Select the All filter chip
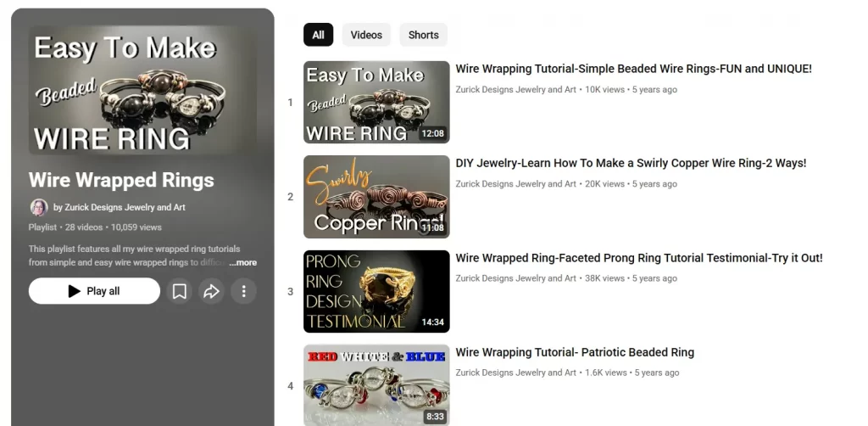Screen dimensions: 868x426 pos(318,35)
